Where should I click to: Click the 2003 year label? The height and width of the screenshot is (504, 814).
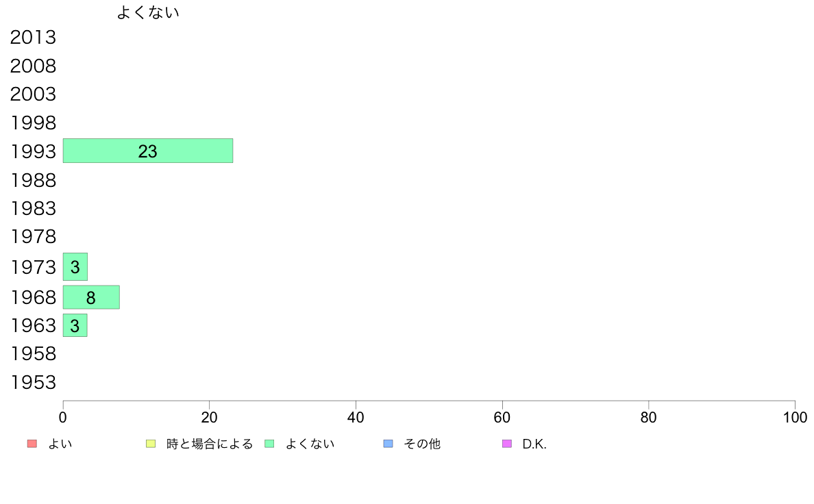[33, 94]
